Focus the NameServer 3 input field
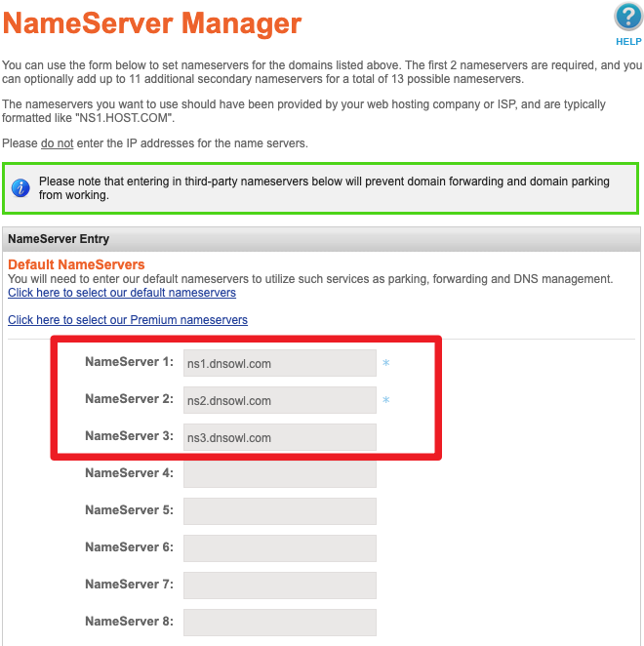Viewport: 644px width, 646px height. (280, 437)
